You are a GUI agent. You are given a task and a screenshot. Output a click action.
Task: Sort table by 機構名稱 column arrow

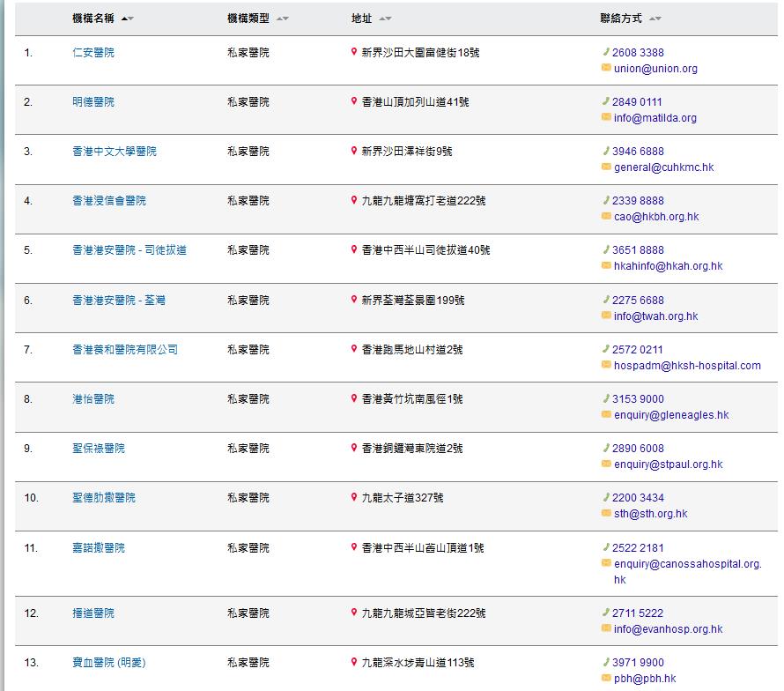click(x=128, y=19)
